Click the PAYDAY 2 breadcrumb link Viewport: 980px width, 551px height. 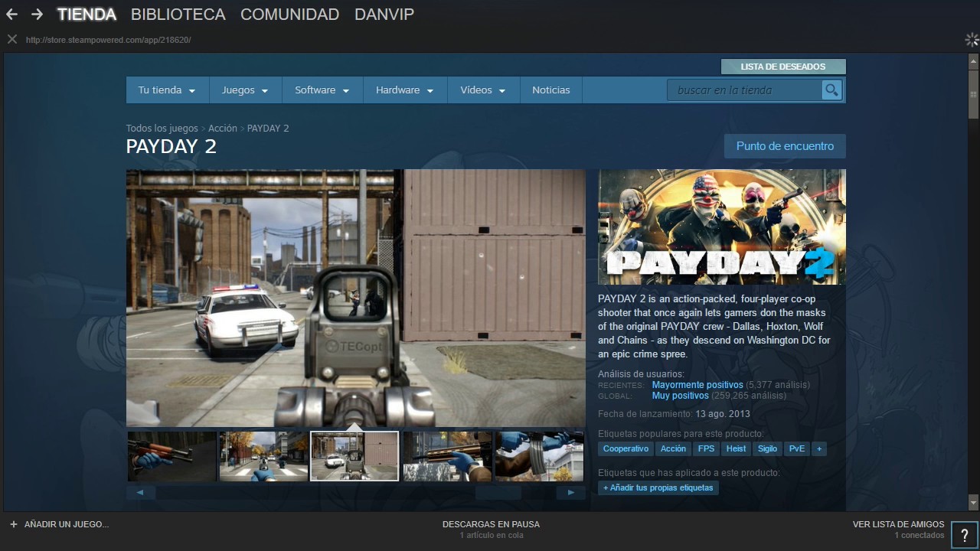[268, 129]
